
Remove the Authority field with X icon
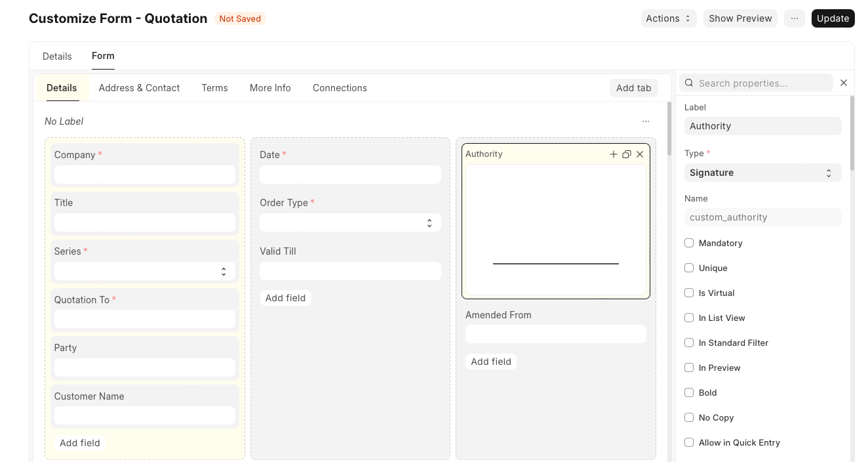point(640,154)
